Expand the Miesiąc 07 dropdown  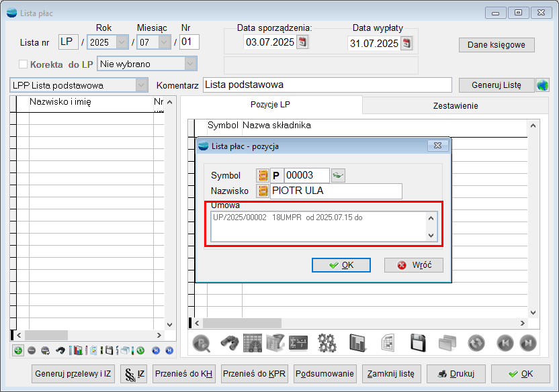coord(164,42)
